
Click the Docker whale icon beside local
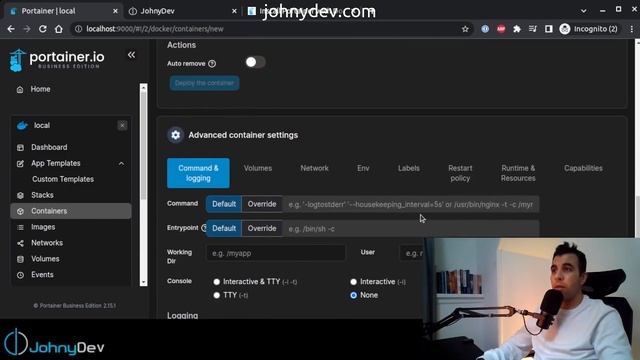(x=22, y=125)
